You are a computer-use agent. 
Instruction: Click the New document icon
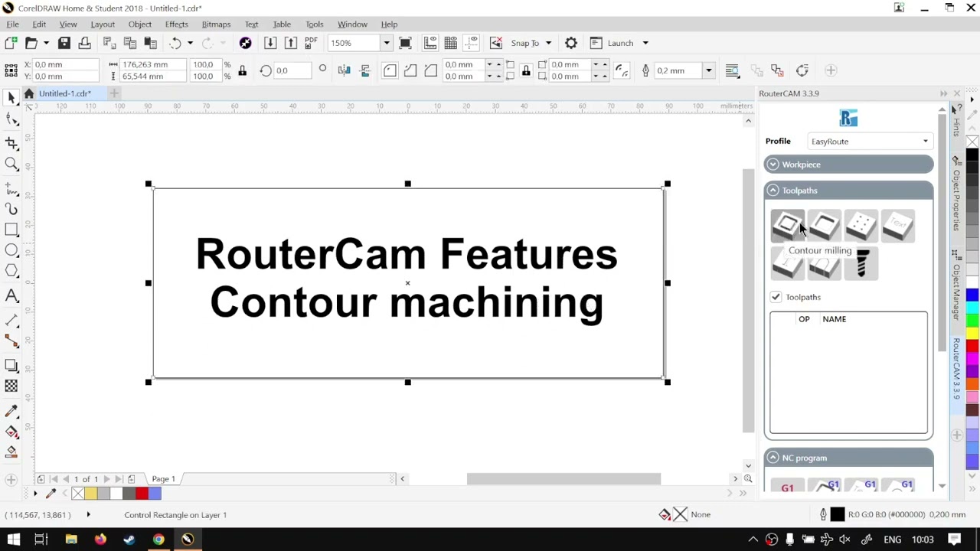11,43
